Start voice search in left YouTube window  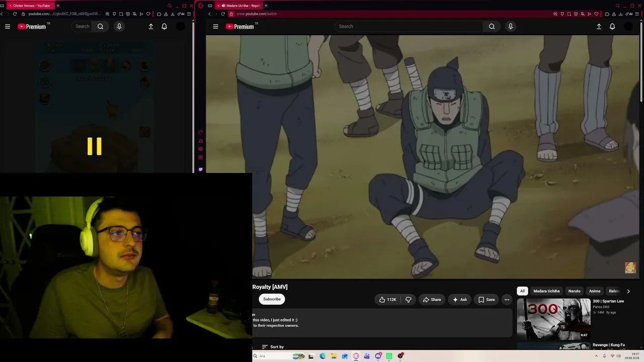pos(119,27)
